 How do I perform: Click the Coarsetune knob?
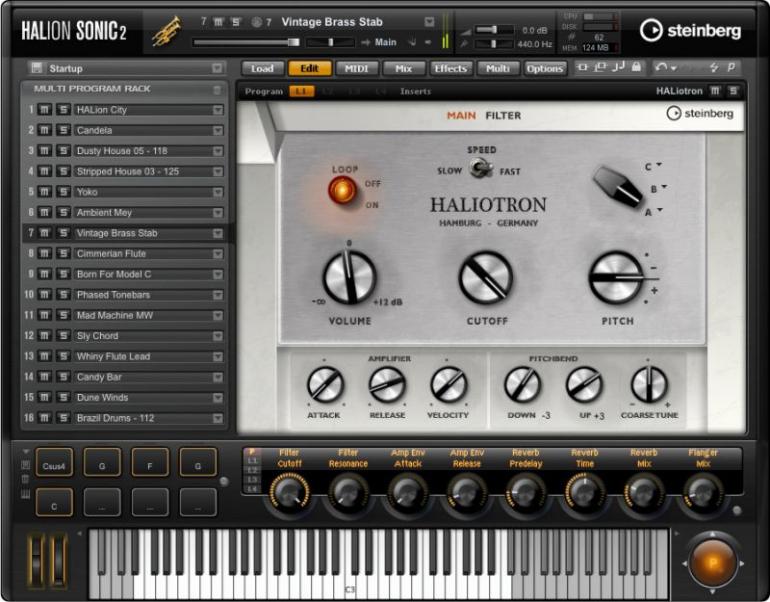tap(649, 384)
